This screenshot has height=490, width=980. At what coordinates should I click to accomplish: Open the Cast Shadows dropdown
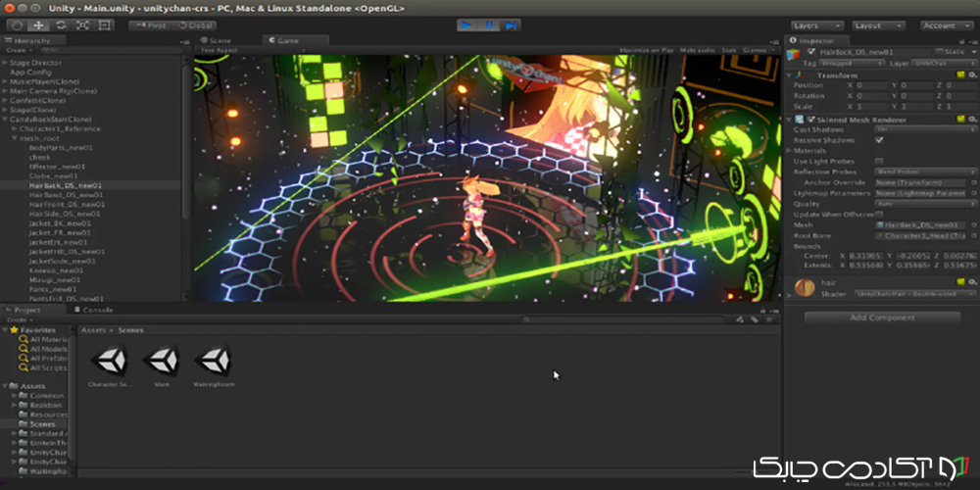pos(926,129)
